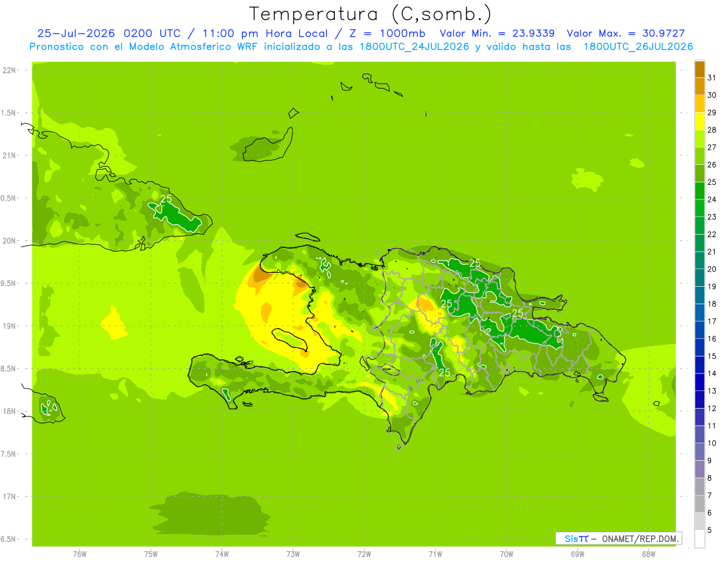The width and height of the screenshot is (728, 562).
Task: Pick the lime colorbar swatch between 27 and 28
Action: click(699, 138)
